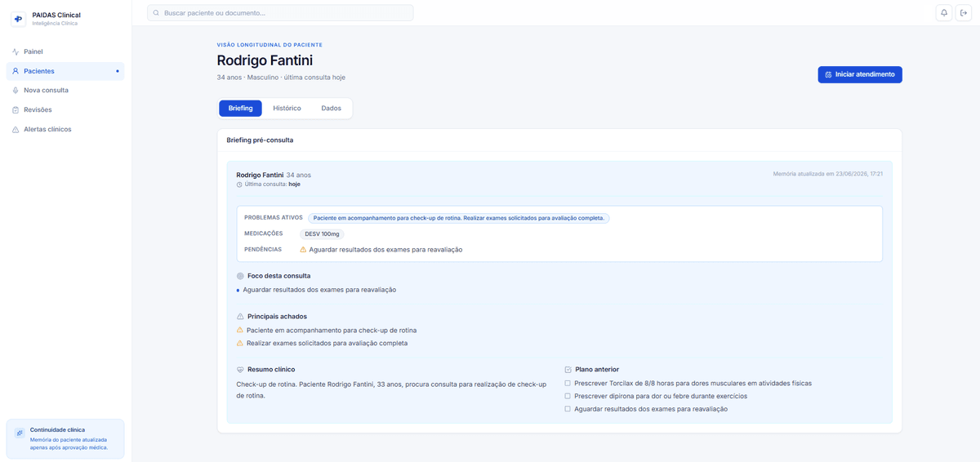Click the clock icon beside Última consulta

(239, 184)
